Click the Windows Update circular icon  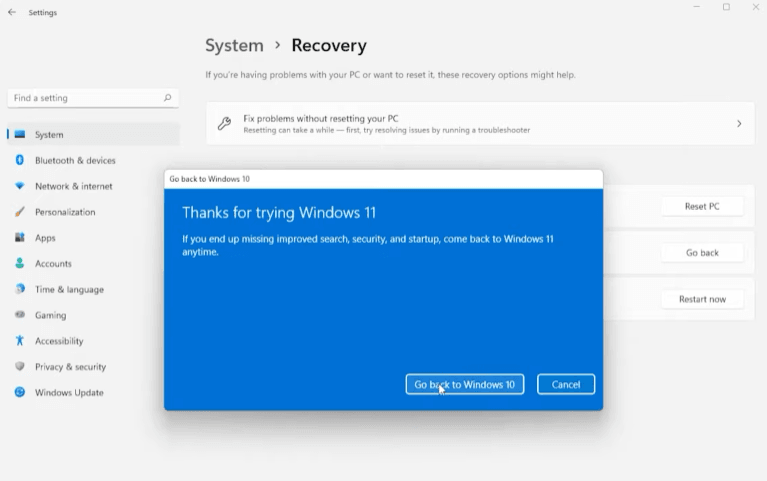coord(20,392)
